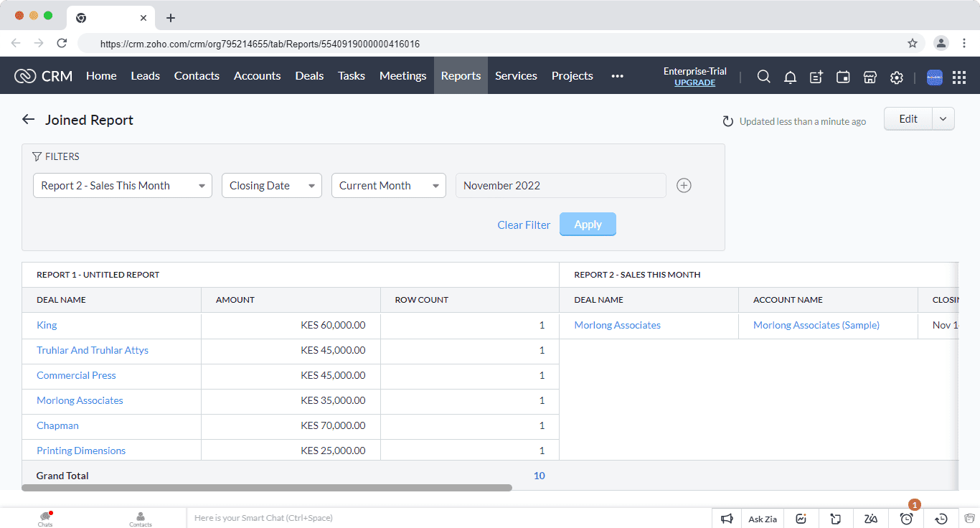Add another filter with the plus circle

pos(684,186)
